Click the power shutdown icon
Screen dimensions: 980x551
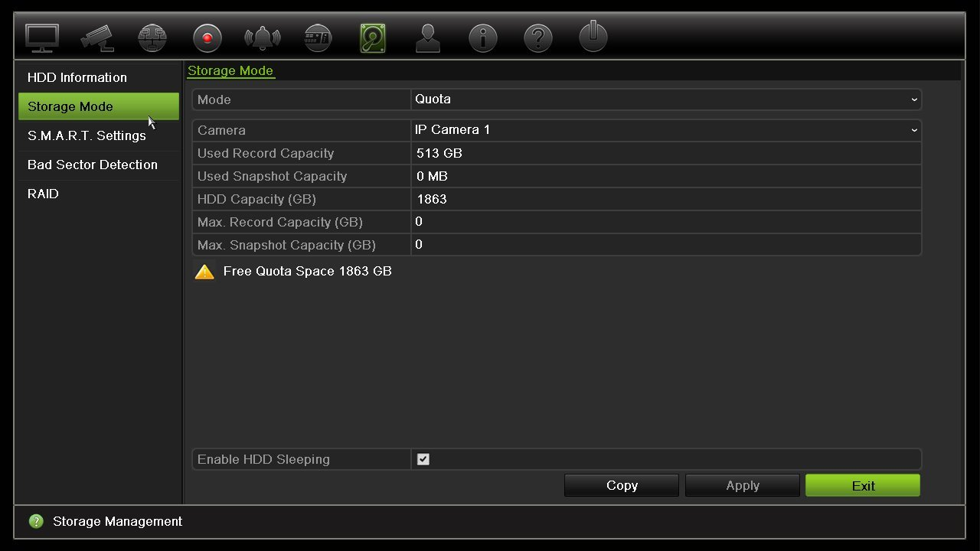(593, 37)
